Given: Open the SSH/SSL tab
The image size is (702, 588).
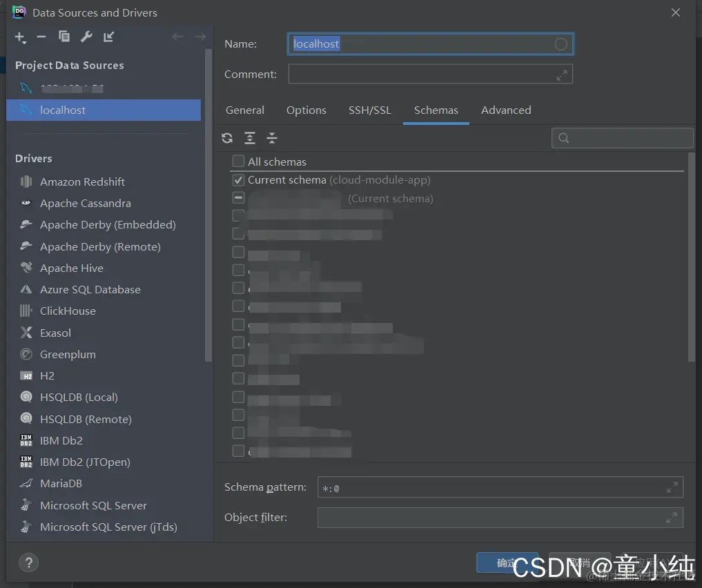Looking at the screenshot, I should (x=370, y=110).
